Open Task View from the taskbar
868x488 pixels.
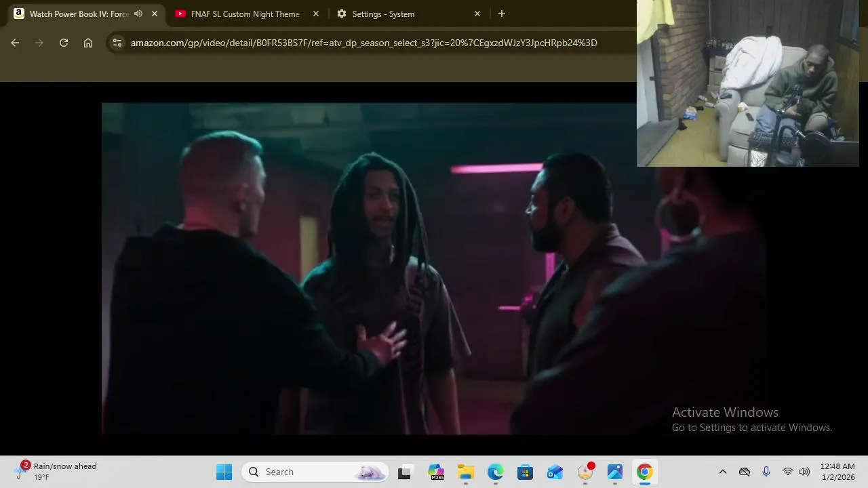tap(405, 472)
